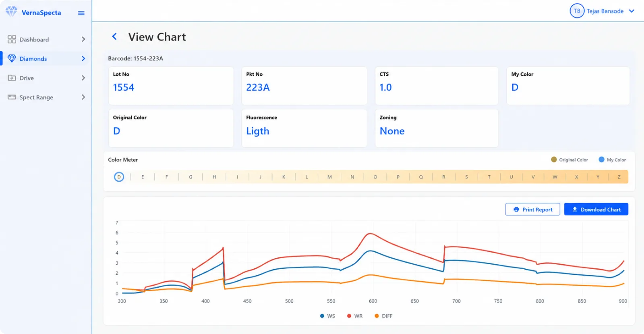Toggle the WR series in chart legend
Screen dimensions: 644x334
click(x=355, y=316)
